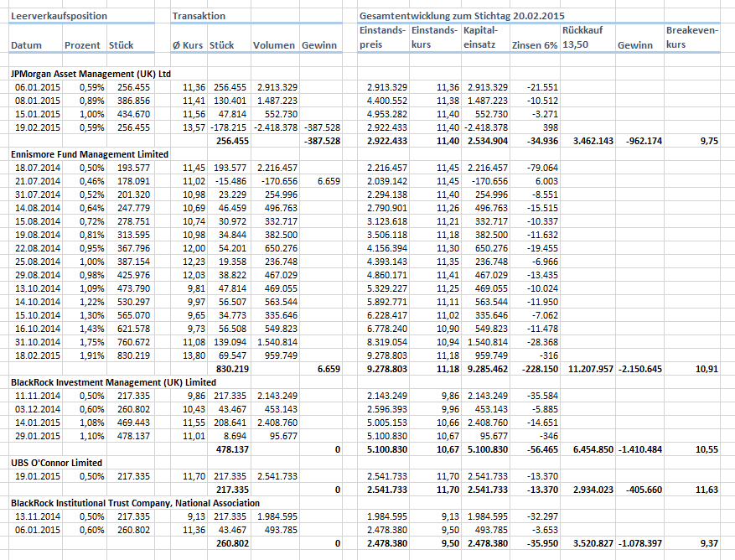Select the percent cell 1,91%
The image size is (735, 560).
coord(92,355)
